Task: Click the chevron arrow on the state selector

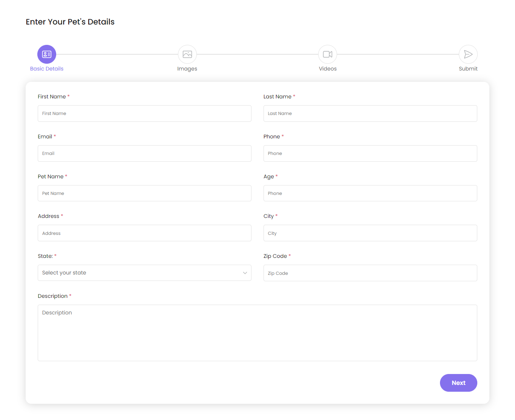Action: [245, 273]
